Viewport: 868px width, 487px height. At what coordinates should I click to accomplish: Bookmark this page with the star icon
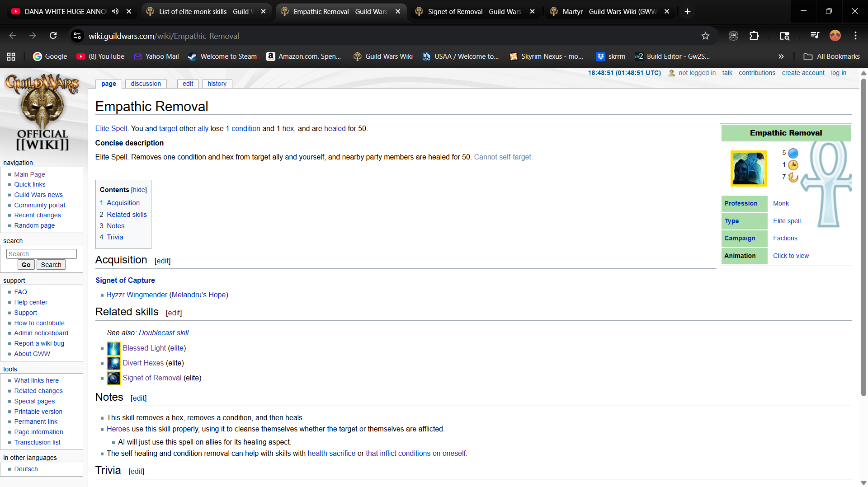click(x=705, y=36)
